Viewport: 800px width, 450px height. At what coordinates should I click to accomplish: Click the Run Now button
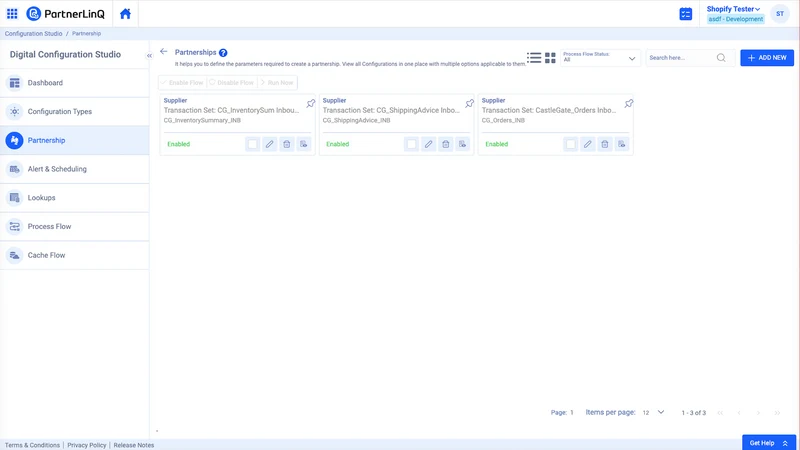[277, 83]
